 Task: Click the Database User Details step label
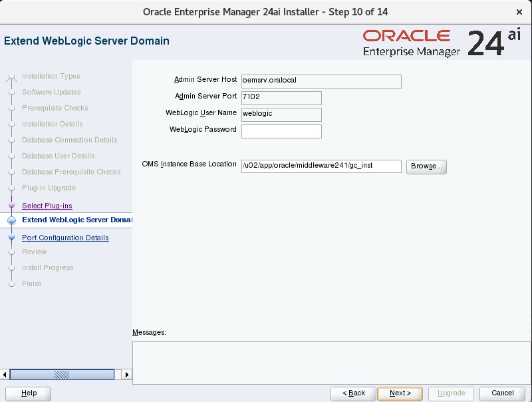click(x=59, y=156)
